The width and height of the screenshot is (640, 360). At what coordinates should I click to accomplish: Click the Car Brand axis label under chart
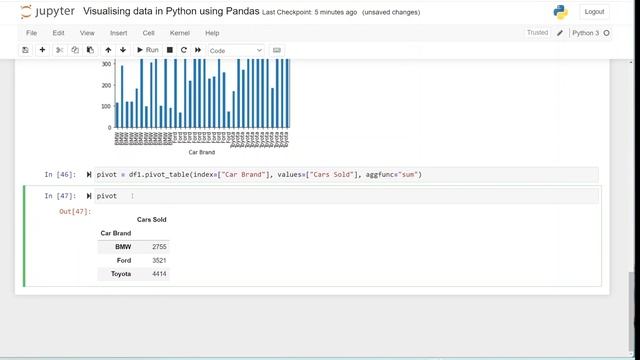pos(202,152)
